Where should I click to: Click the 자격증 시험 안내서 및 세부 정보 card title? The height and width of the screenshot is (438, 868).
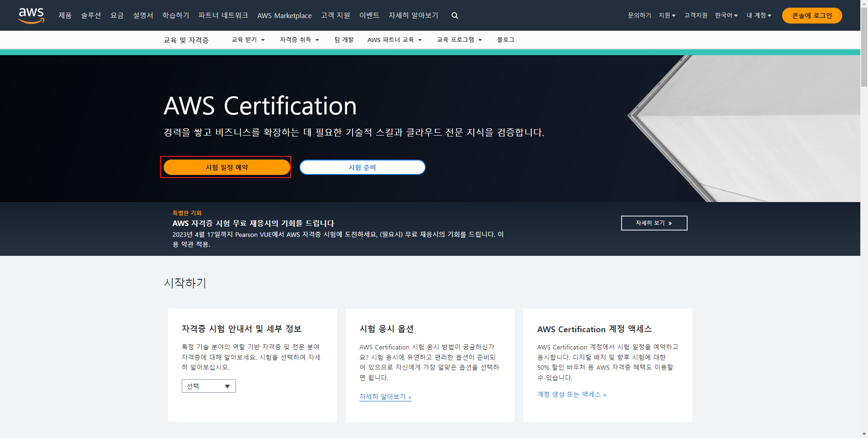241,329
